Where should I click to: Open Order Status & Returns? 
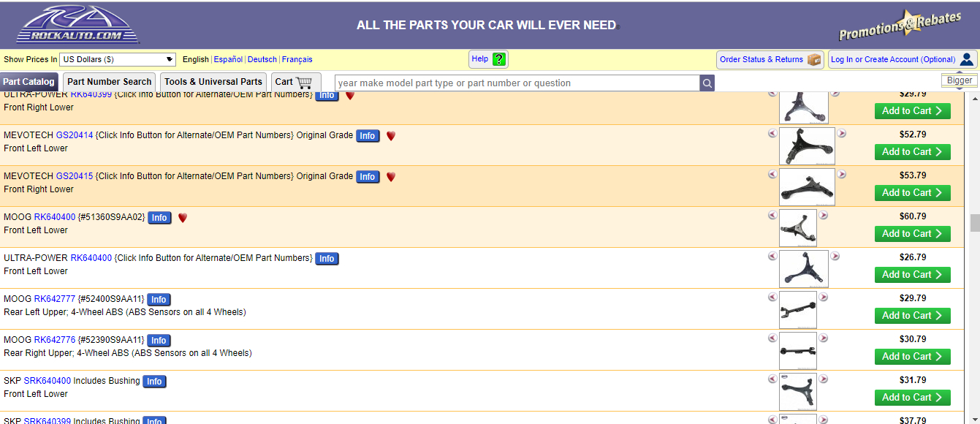[770, 60]
